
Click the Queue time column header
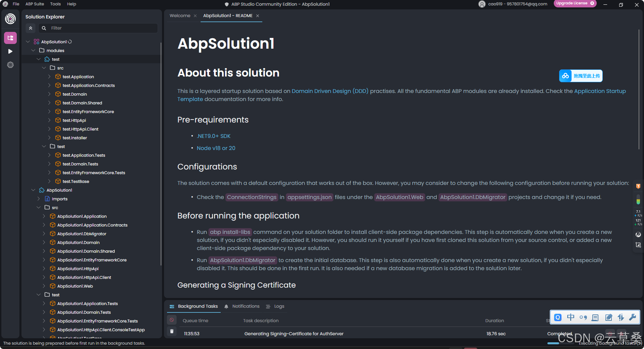[x=196, y=320]
